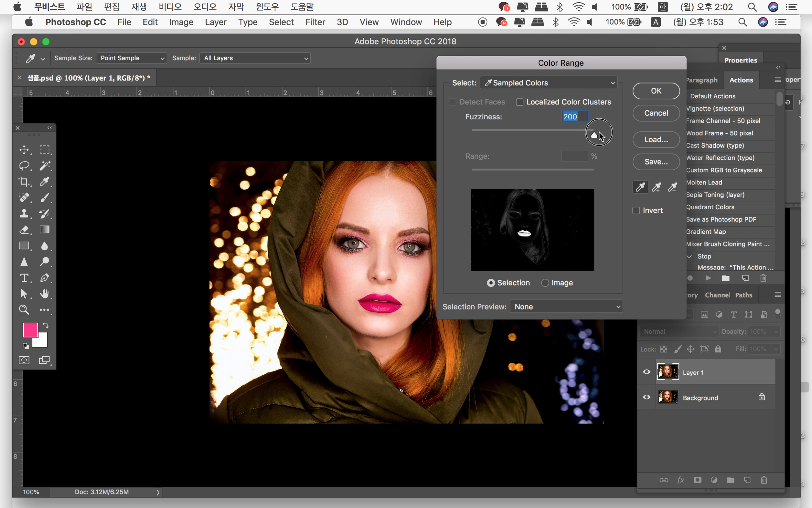Select the Rectangle shape tool
The image size is (812, 508).
24,246
